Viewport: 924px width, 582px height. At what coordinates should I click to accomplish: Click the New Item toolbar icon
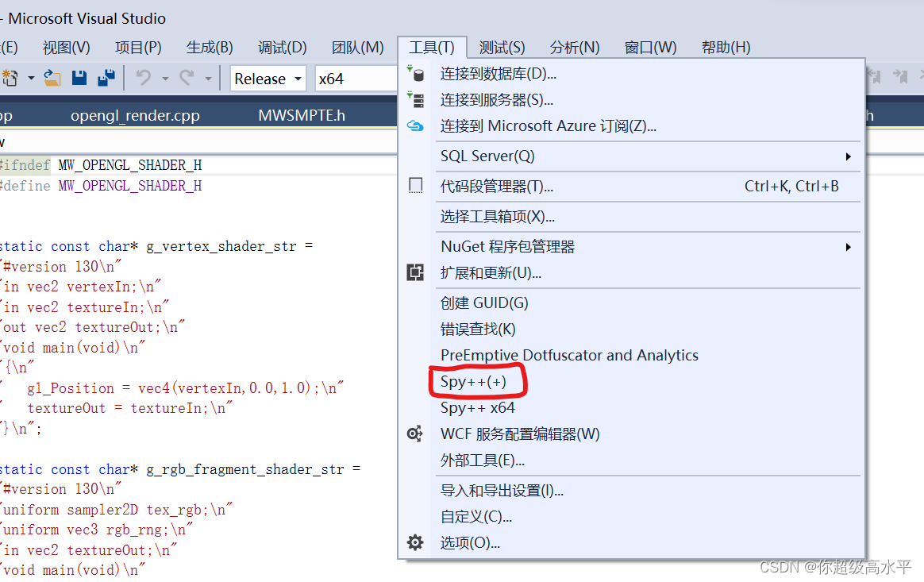[10, 78]
